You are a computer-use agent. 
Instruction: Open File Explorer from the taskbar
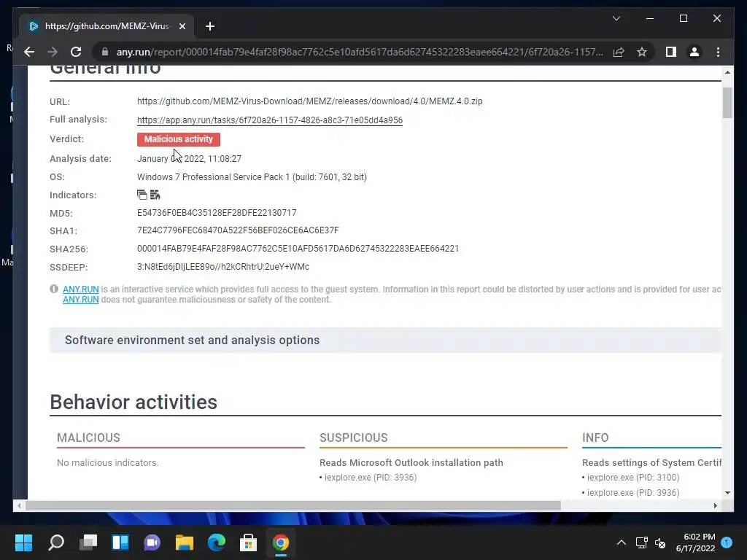pyautogui.click(x=185, y=542)
